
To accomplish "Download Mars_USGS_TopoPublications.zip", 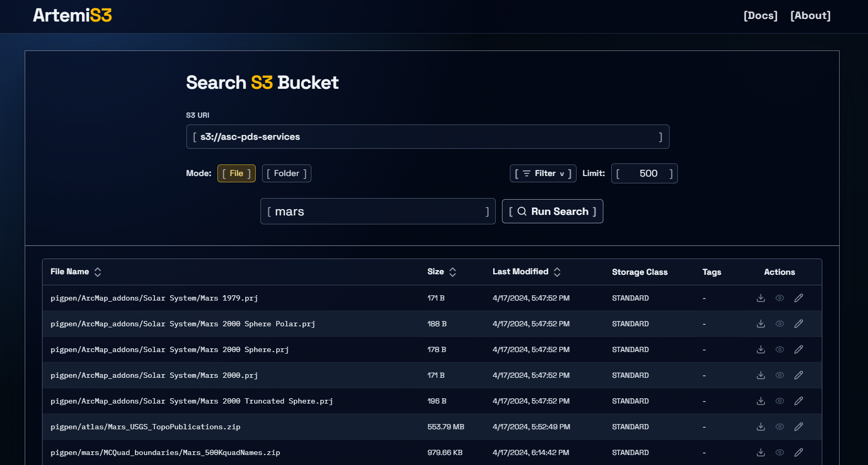I will (x=760, y=427).
